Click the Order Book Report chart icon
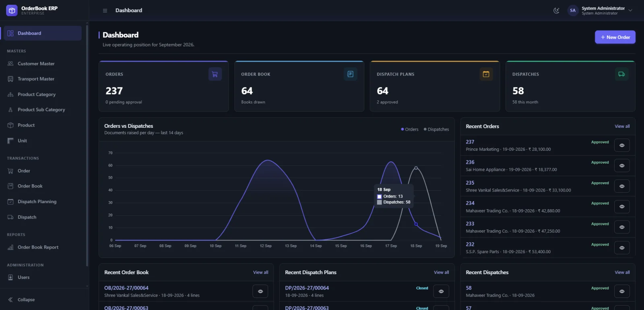 10,248
